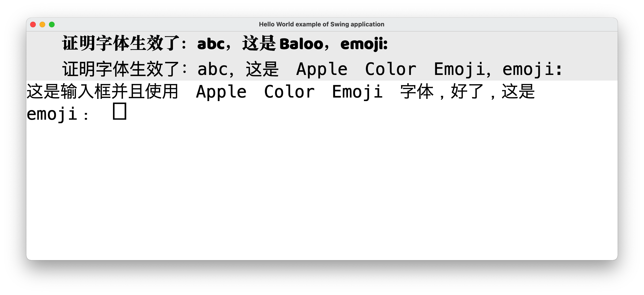
Task: Click 'Apple' in the text area
Action: (221, 92)
